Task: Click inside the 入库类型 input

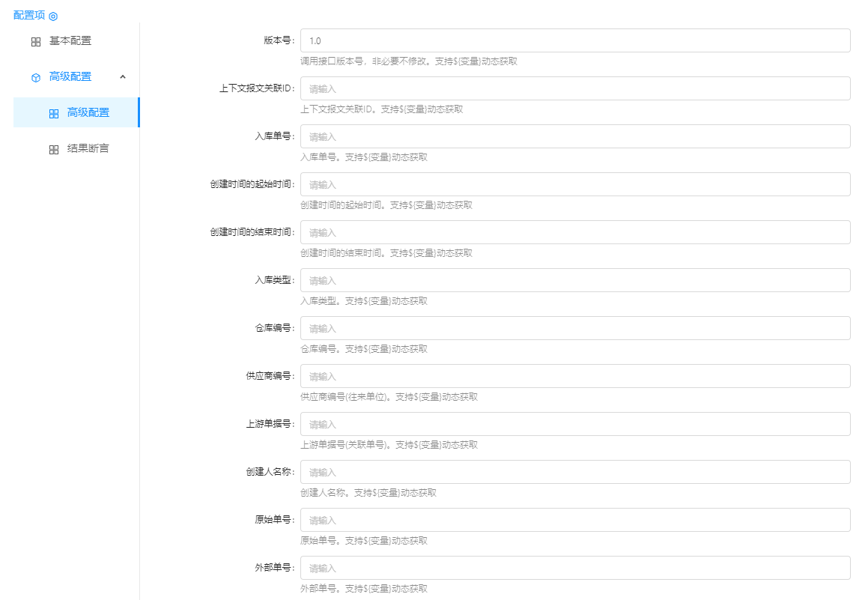Action: [x=574, y=280]
